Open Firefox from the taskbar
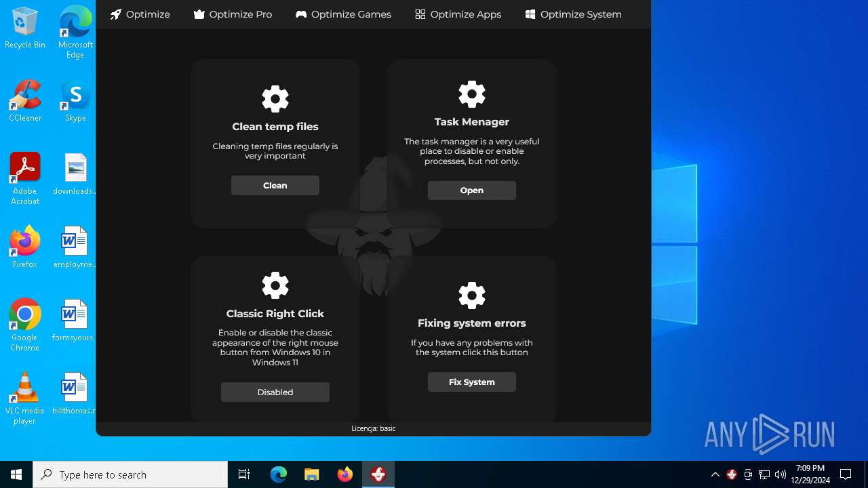 pyautogui.click(x=345, y=474)
